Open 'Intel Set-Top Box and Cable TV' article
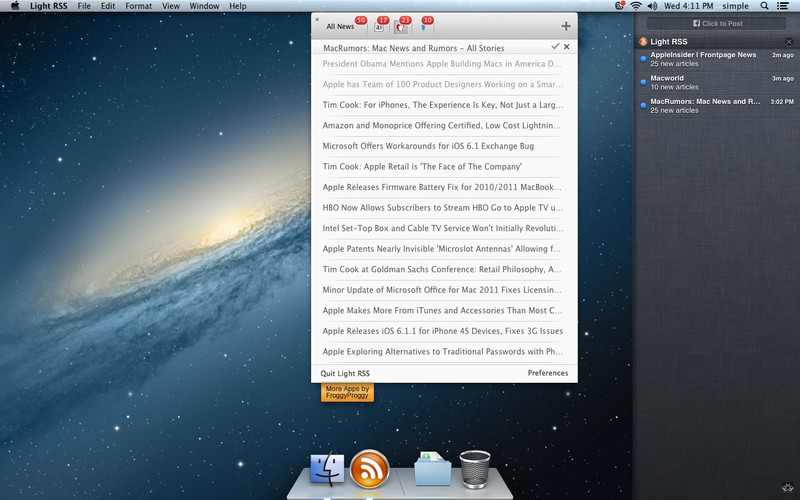Viewport: 800px width, 500px height. pos(443,228)
